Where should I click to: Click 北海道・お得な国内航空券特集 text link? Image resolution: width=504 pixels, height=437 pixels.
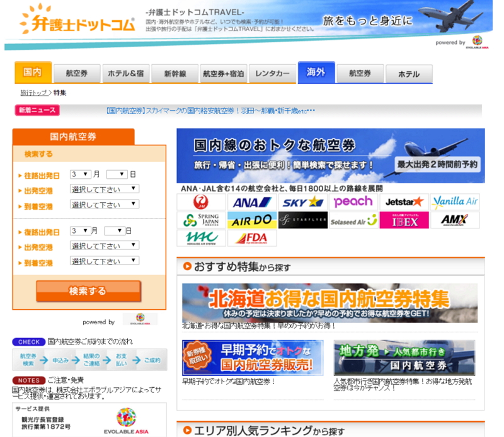click(259, 326)
